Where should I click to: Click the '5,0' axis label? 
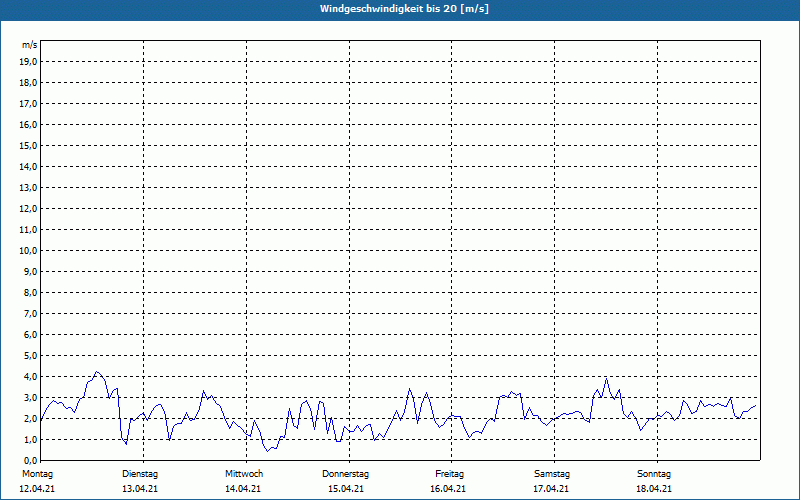point(30,356)
